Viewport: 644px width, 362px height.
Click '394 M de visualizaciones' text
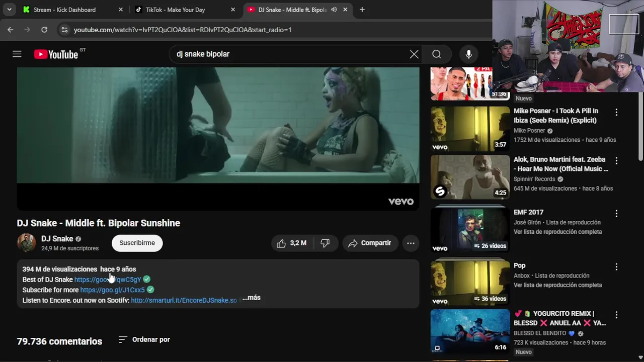59,269
